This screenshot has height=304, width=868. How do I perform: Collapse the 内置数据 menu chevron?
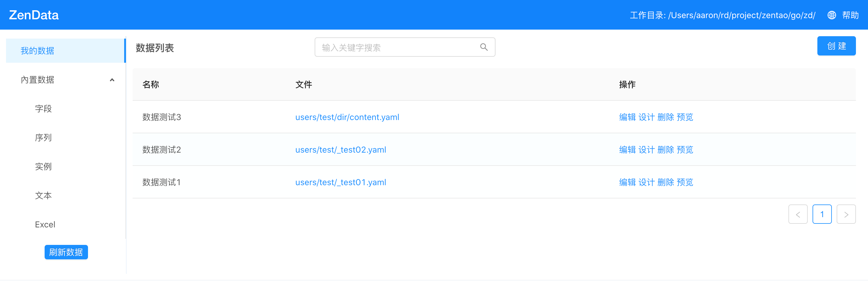coord(112,80)
